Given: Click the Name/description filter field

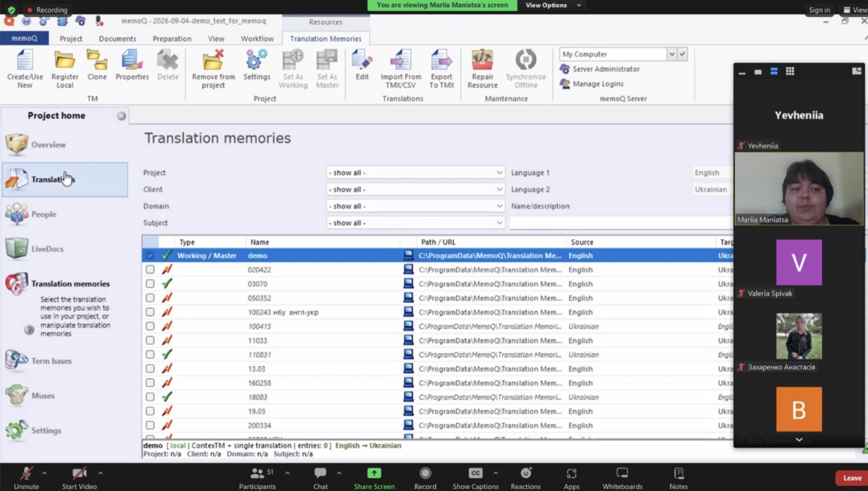Looking at the screenshot, I should pyautogui.click(x=621, y=223).
